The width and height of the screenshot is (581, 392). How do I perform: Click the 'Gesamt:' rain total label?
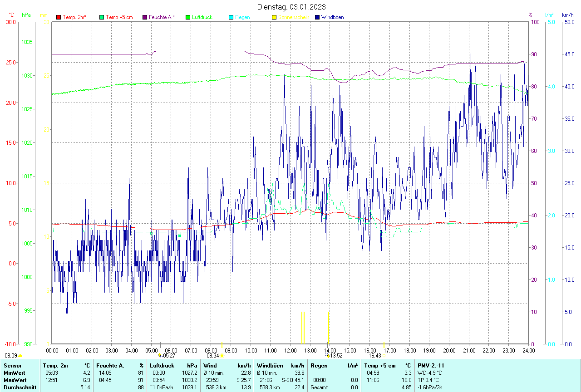tap(319, 387)
